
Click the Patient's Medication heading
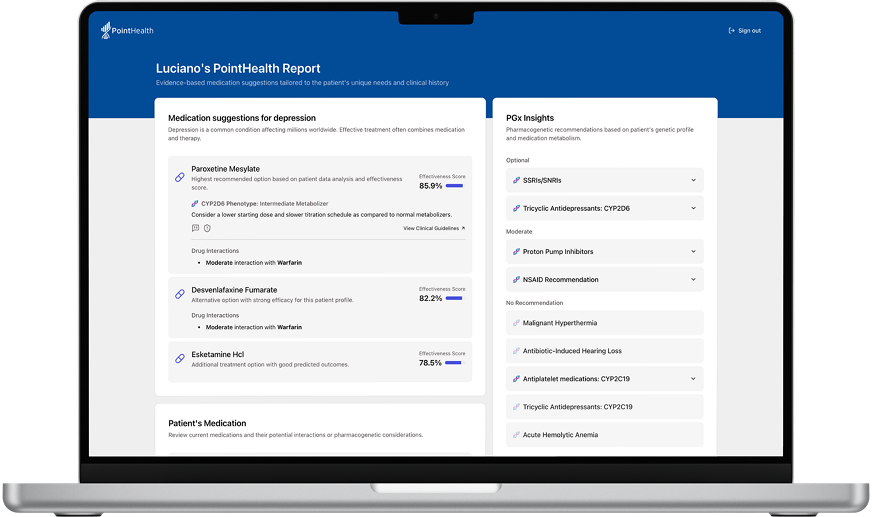click(x=207, y=423)
